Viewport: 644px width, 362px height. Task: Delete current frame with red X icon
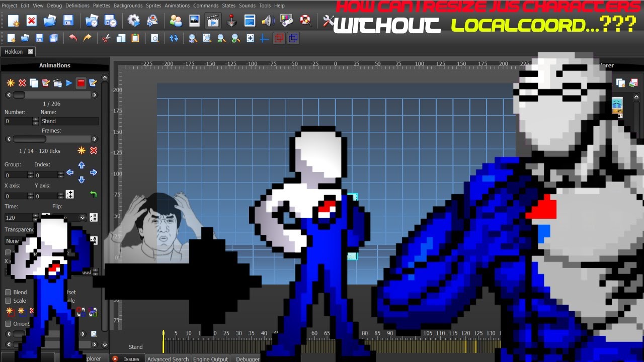94,150
